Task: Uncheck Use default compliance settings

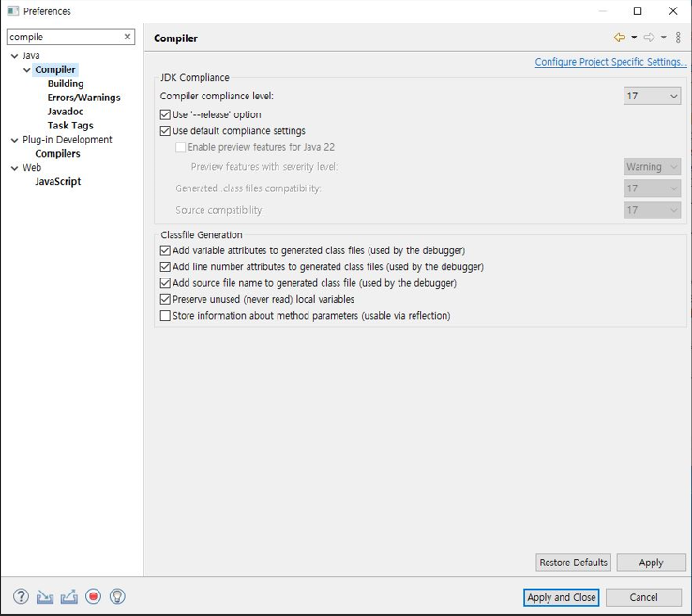Action: (165, 130)
